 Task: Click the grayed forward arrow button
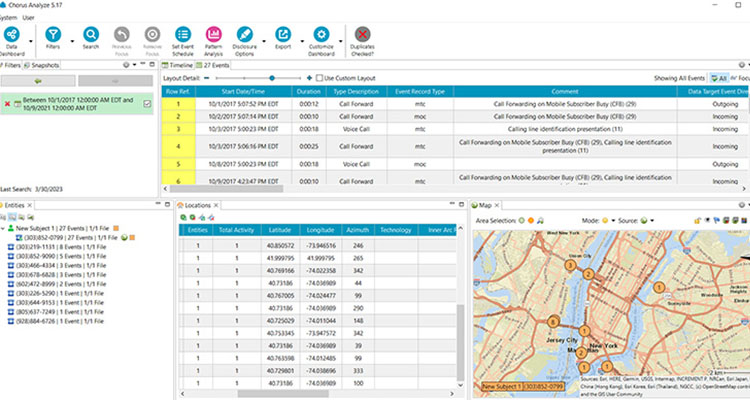coord(115,81)
